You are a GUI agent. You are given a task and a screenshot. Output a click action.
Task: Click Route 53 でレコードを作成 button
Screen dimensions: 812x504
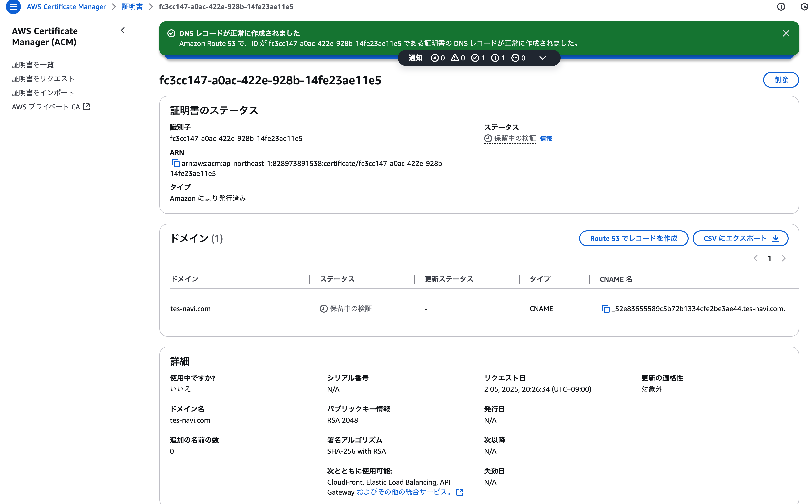click(x=634, y=238)
